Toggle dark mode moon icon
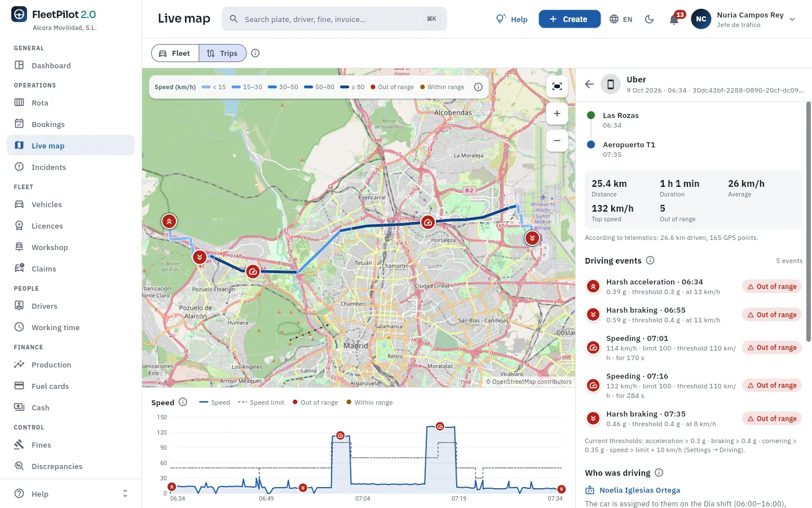 pos(649,19)
